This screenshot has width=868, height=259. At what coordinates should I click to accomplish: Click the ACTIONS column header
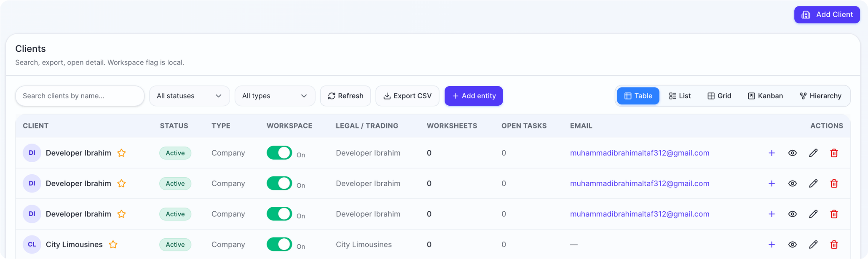[x=827, y=126]
